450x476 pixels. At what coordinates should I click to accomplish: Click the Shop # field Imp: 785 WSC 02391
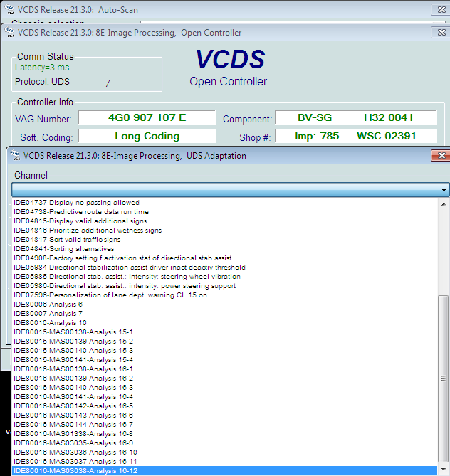point(356,136)
